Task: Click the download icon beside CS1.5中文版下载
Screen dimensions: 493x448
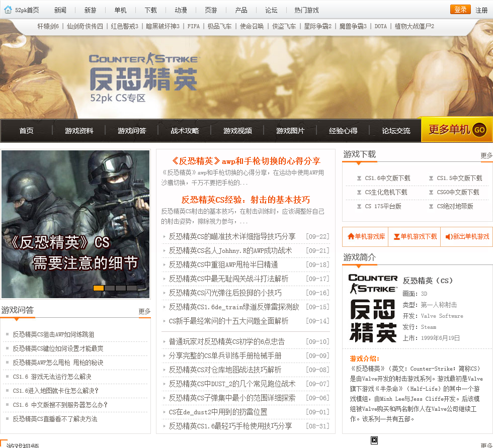Action: pyautogui.click(x=431, y=178)
